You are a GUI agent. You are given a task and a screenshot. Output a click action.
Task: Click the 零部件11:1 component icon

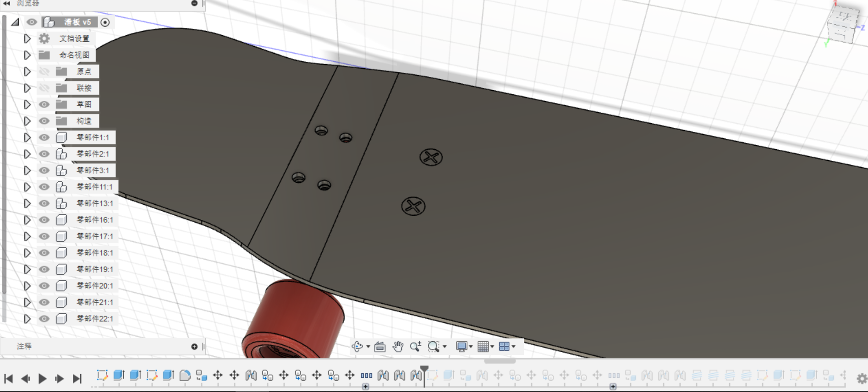(61, 187)
